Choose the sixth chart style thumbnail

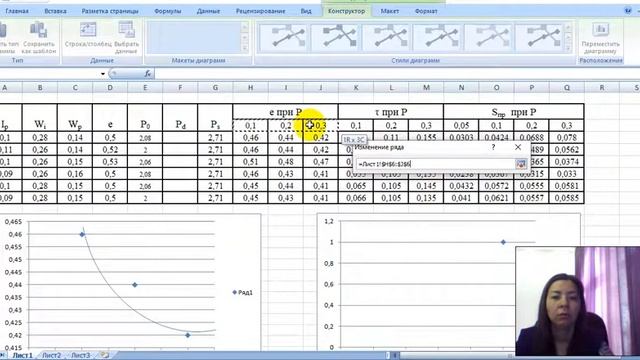tap(540, 37)
